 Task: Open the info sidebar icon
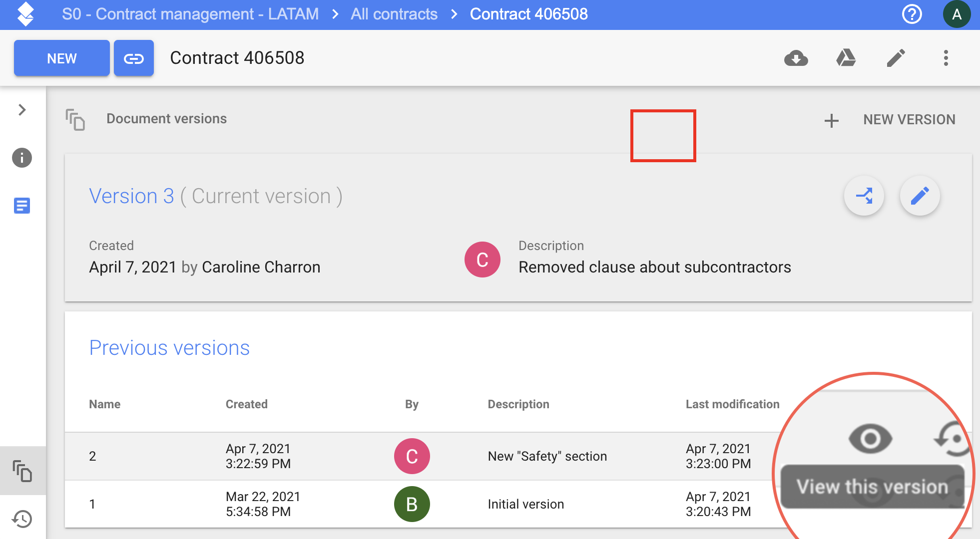pos(22,158)
